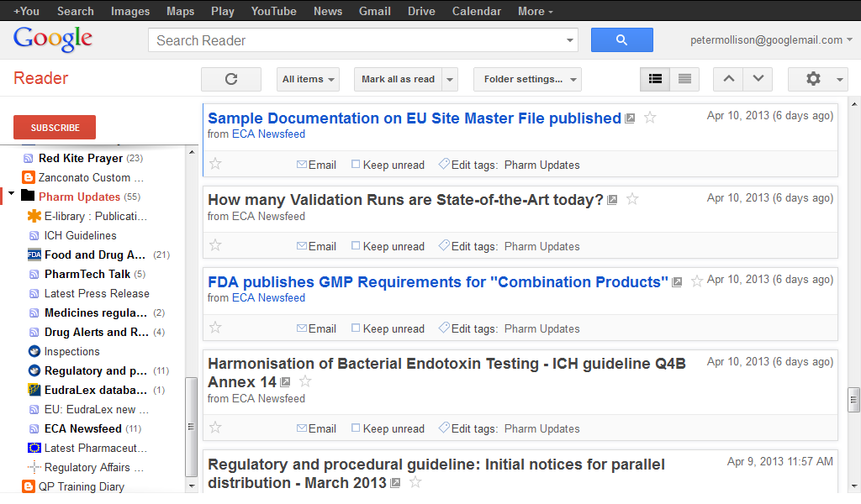The width and height of the screenshot is (861, 504).
Task: Click the footer star under Annex 14 article
Action: pyautogui.click(x=215, y=428)
